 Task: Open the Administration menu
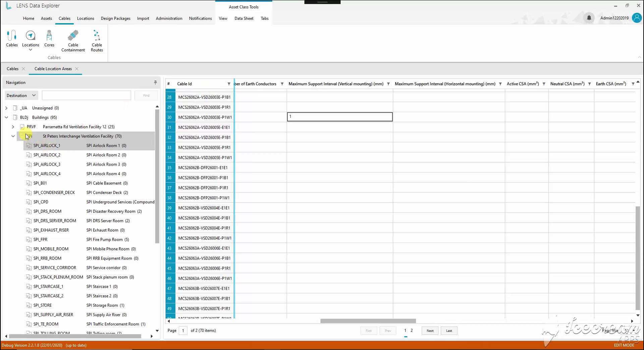pos(169,18)
